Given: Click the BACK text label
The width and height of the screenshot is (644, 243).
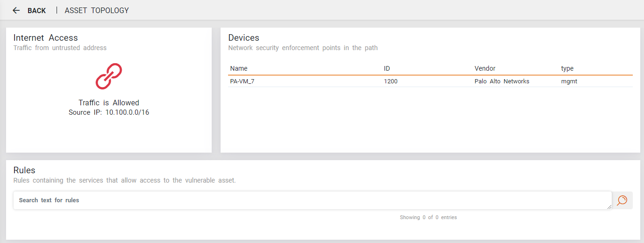Looking at the screenshot, I should pos(36,11).
